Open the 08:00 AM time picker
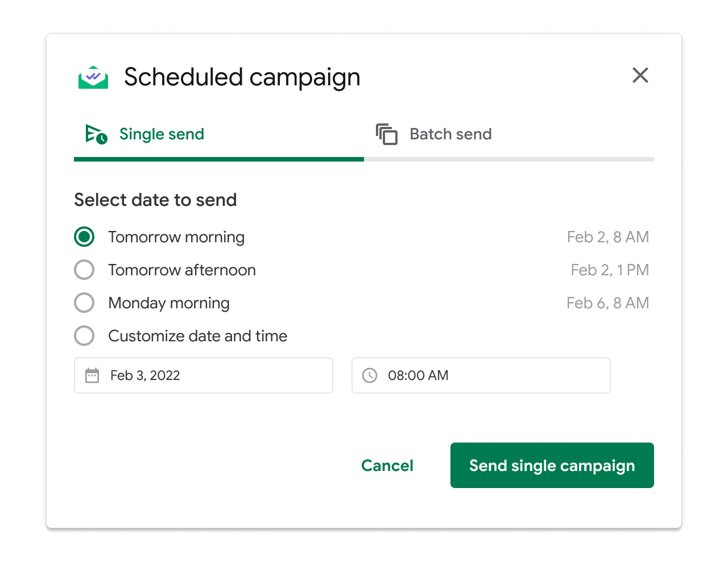 pos(481,375)
